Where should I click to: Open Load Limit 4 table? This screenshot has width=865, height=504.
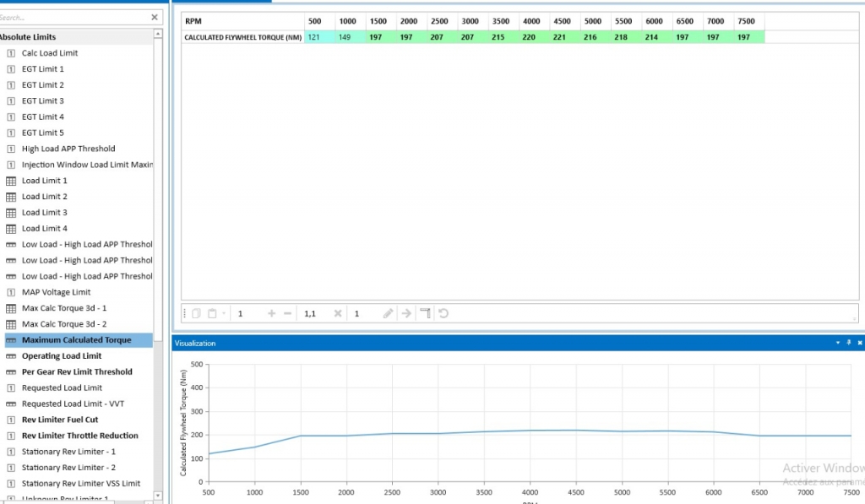[x=44, y=229]
